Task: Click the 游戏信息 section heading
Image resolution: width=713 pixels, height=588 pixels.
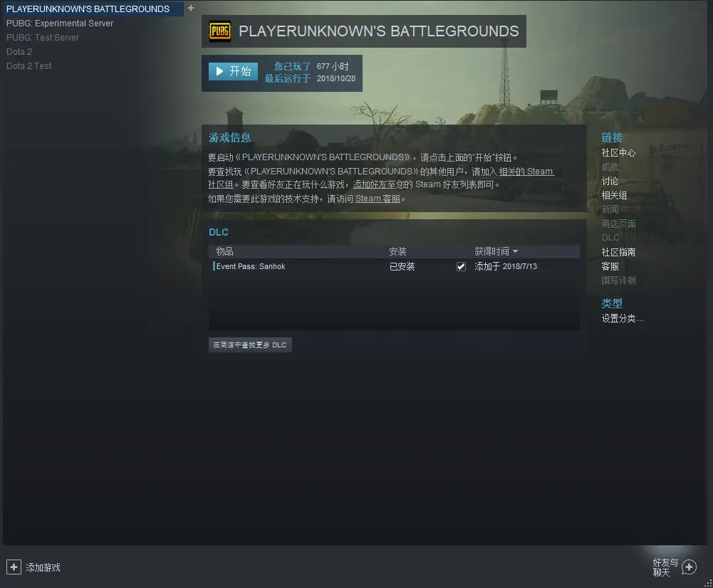Action: [229, 137]
